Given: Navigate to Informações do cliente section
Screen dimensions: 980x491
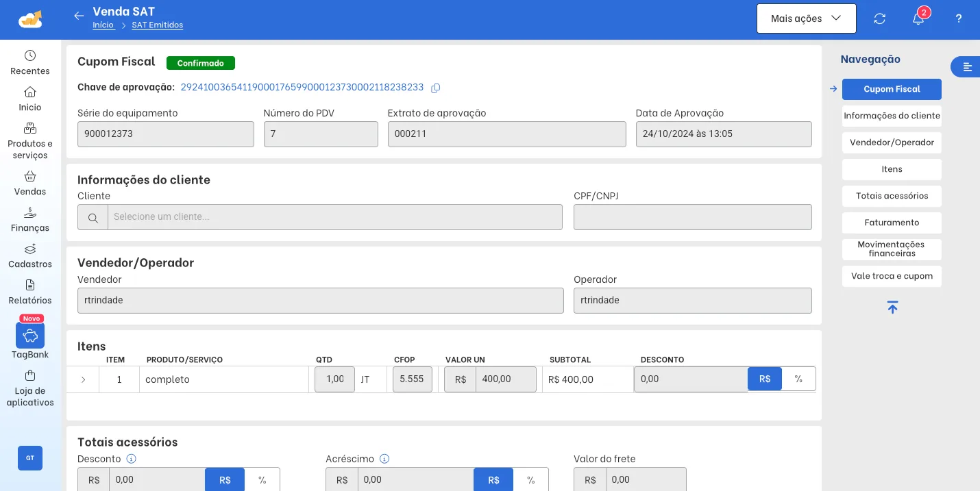Looking at the screenshot, I should pos(892,116).
